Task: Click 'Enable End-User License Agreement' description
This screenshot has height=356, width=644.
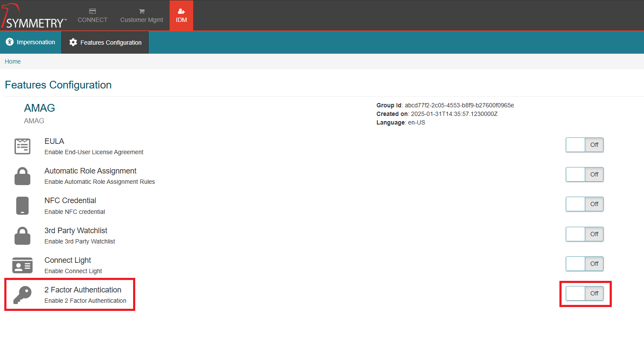Action: coord(94,152)
